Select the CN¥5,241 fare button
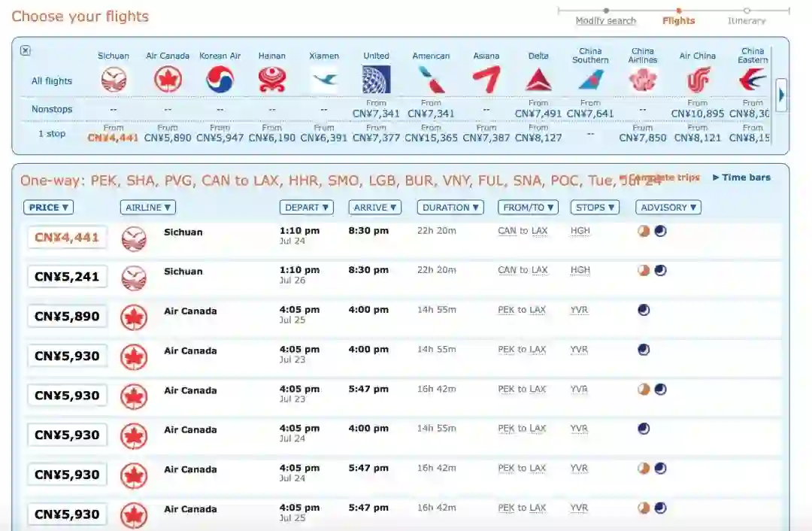 (67, 277)
